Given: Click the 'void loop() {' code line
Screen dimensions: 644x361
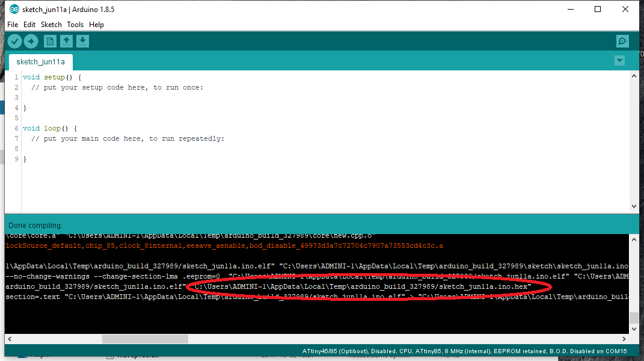Looking at the screenshot, I should pos(50,128).
